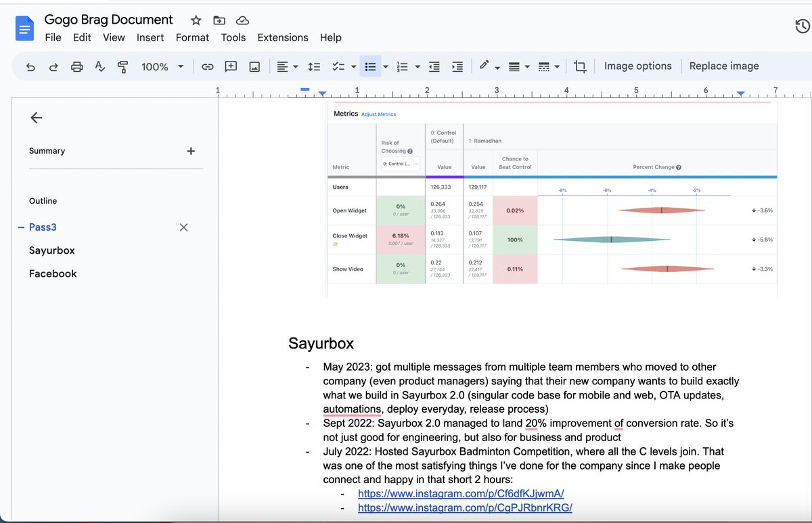This screenshot has height=523, width=812.
Task: Click the Insert image icon
Action: 254,66
